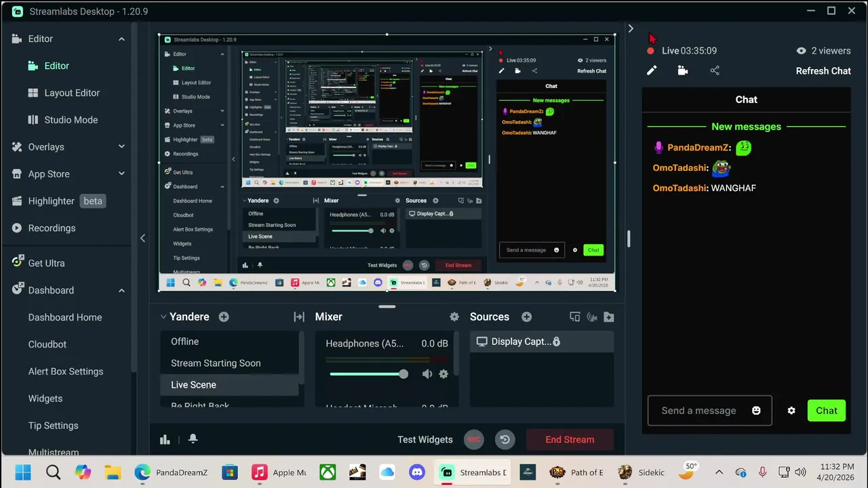Viewport: 868px width, 488px height.
Task: Click the editor preview display thumbnail
Action: point(387,163)
